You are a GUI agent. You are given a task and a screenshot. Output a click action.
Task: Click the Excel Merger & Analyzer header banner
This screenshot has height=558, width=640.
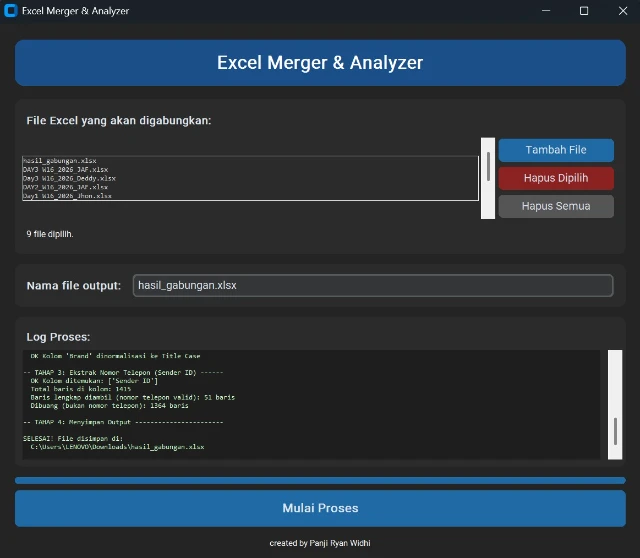pyautogui.click(x=320, y=63)
